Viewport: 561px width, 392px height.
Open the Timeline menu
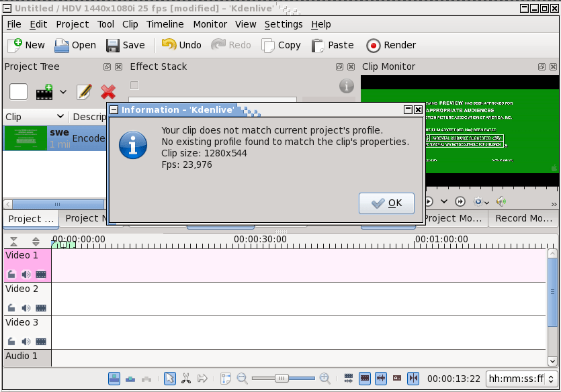pyautogui.click(x=165, y=24)
